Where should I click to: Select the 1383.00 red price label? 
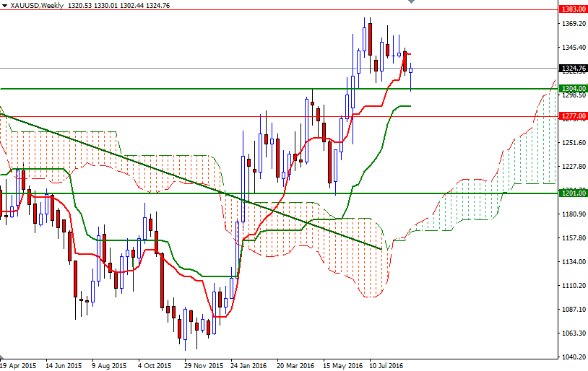[573, 9]
